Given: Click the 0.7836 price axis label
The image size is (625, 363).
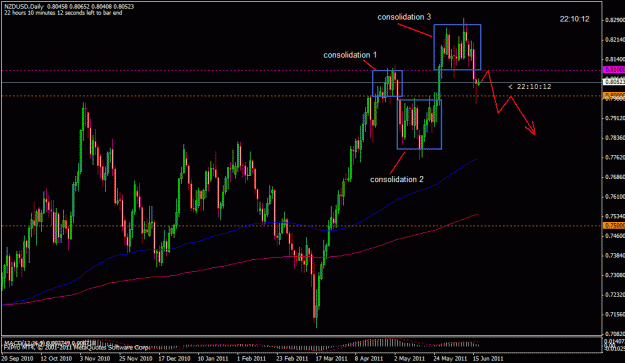Looking at the screenshot, I should (x=615, y=138).
